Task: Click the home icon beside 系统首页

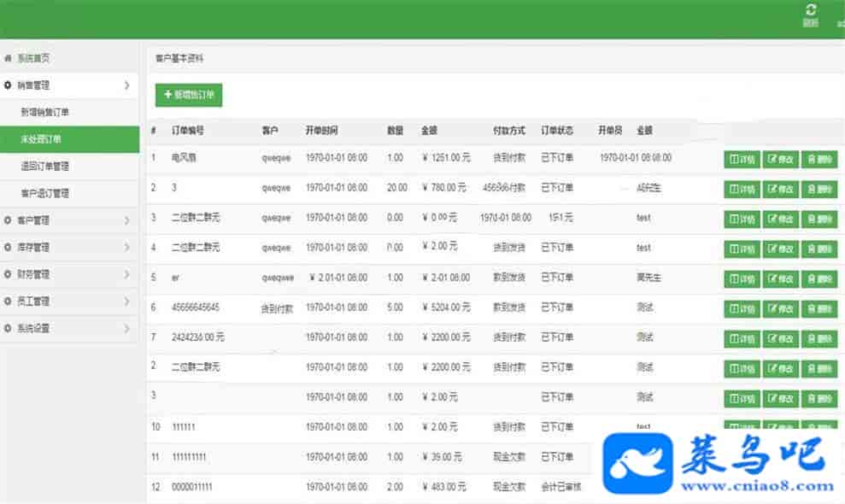Action: [x=9, y=59]
